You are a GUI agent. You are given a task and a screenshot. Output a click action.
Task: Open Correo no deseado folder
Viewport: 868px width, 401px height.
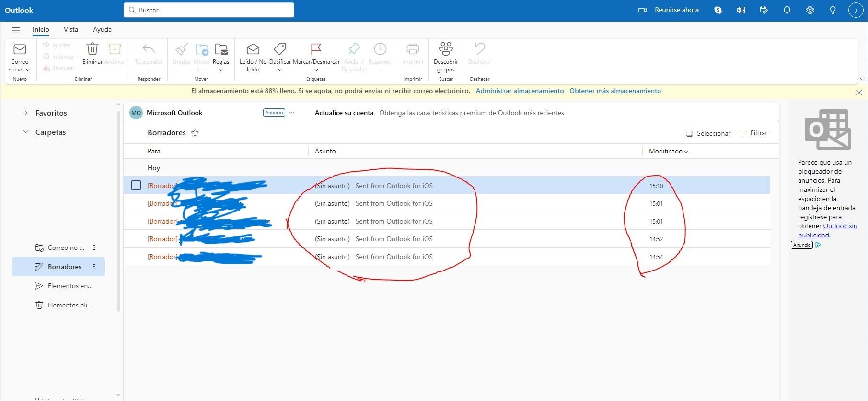pyautogui.click(x=58, y=248)
